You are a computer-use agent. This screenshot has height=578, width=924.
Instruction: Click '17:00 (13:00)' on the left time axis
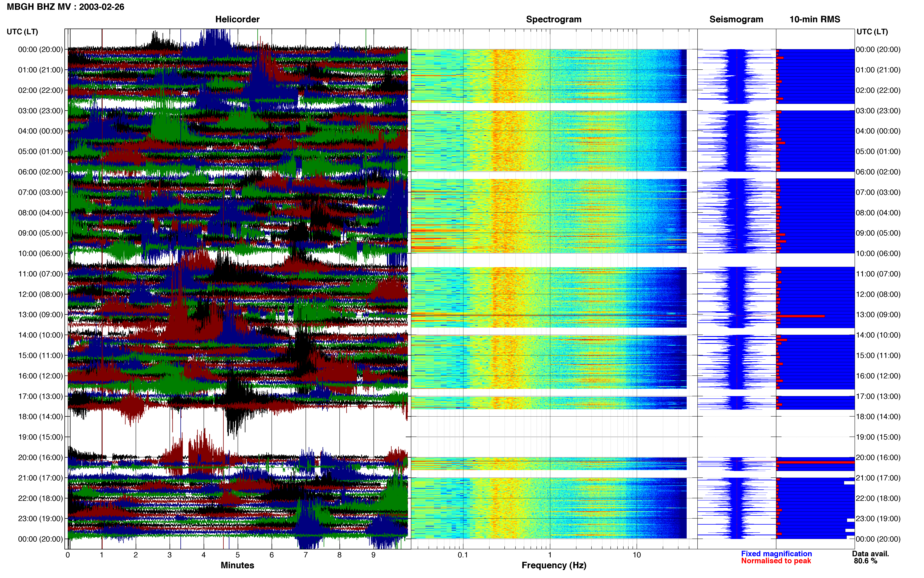pyautogui.click(x=41, y=396)
